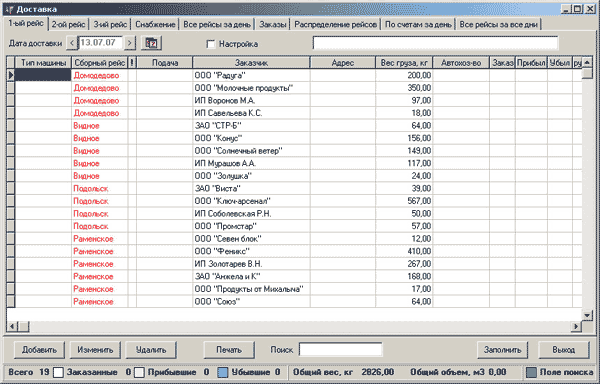Go to previous delivery date arrow
This screenshot has height=384, width=600.
click(x=72, y=43)
